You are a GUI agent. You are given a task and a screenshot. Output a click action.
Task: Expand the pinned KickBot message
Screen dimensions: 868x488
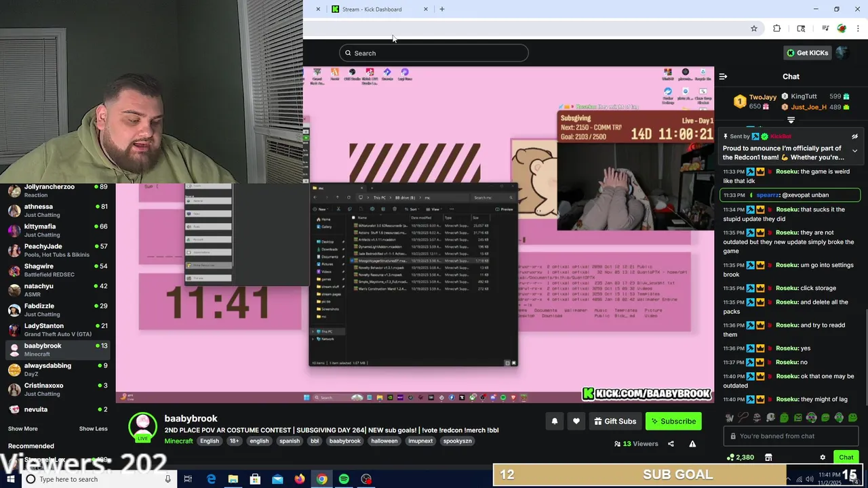tap(854, 150)
